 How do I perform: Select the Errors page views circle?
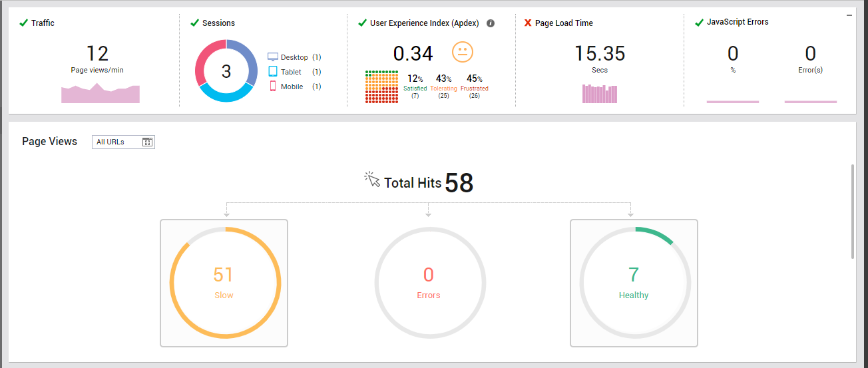429,283
